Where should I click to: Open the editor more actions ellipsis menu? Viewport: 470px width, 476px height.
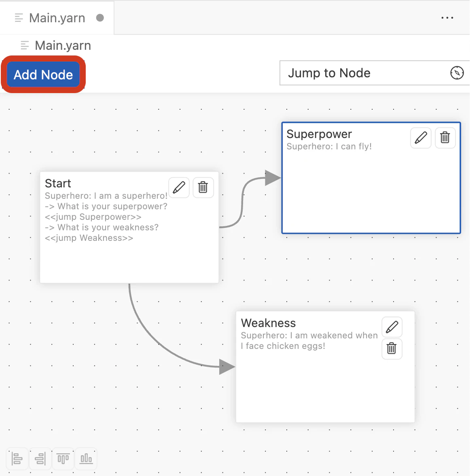447,18
